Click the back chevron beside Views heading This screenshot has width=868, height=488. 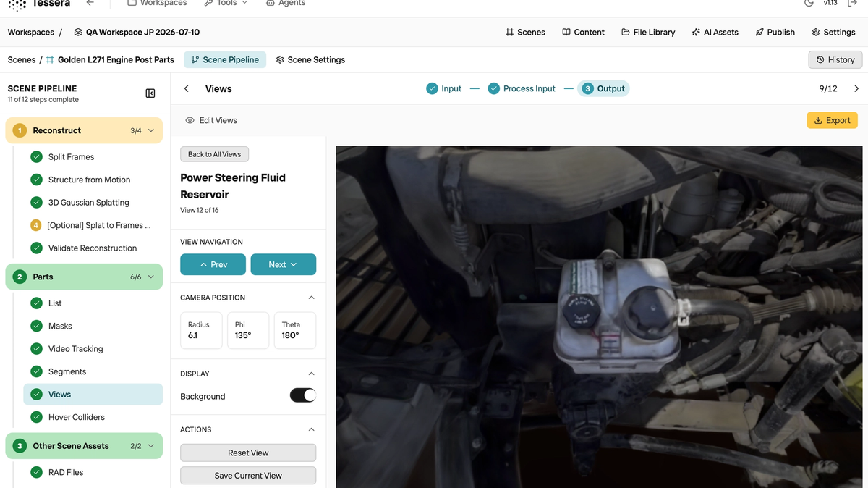[x=187, y=88]
